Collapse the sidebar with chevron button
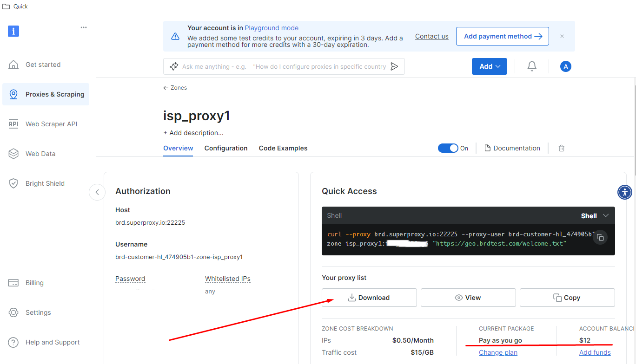Viewport: 636px width, 364px height. [97, 192]
